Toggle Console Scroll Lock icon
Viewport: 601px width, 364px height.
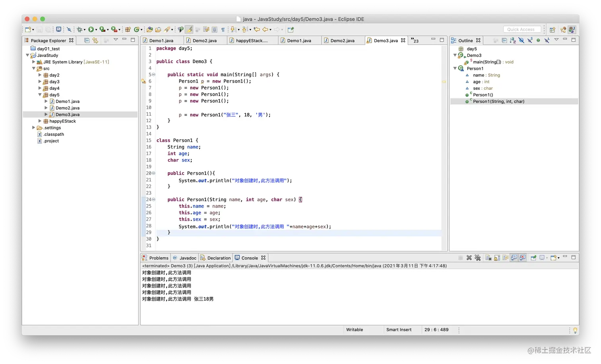coord(497,258)
